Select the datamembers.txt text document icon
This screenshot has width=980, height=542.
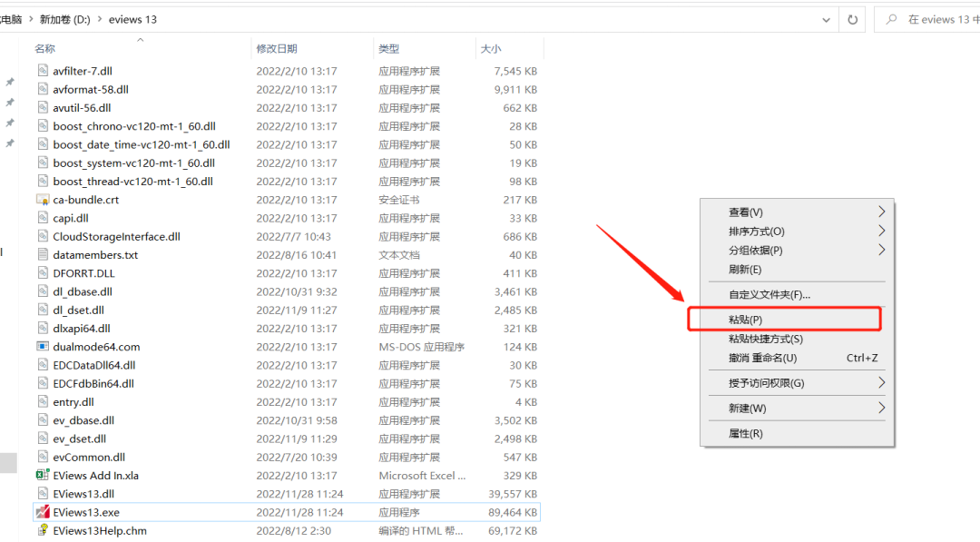click(x=44, y=254)
